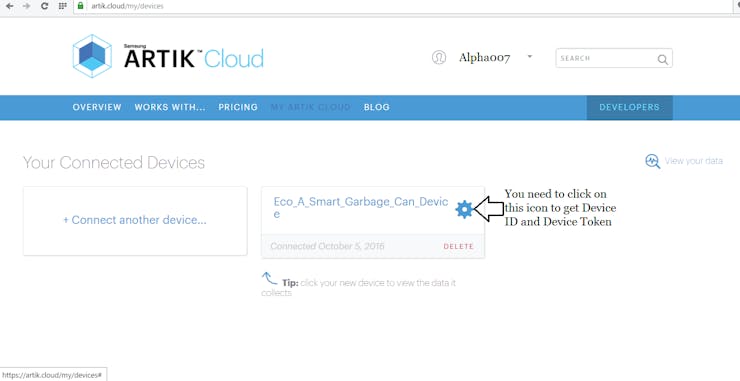Screen dimensions: 740x381
Task: Open the BLOG menu item
Action: (377, 107)
